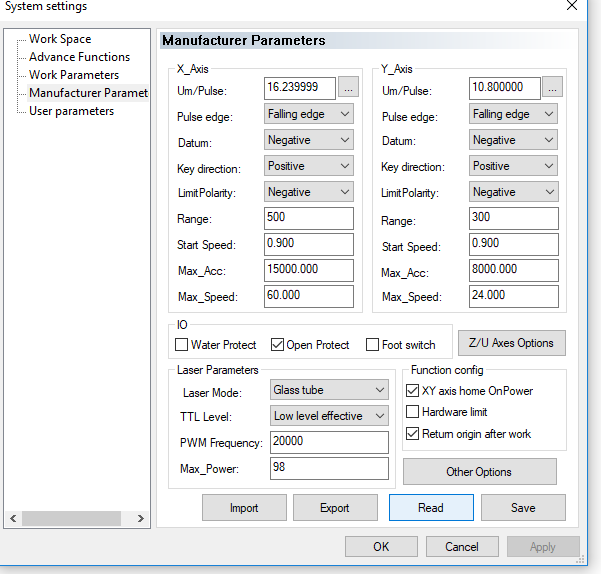Screen dimensions: 601x574
Task: Enable the Foot switch checkbox
Action: (373, 345)
